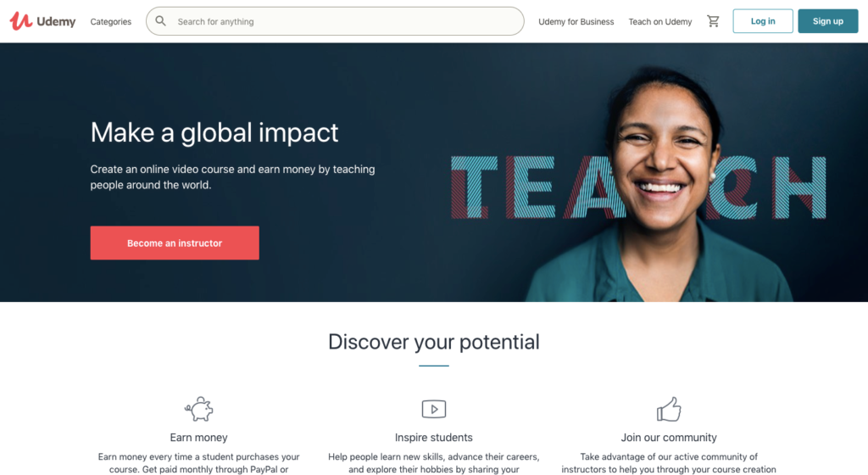Select the Inspire students heading
Image resolution: width=868 pixels, height=475 pixels.
click(x=434, y=438)
